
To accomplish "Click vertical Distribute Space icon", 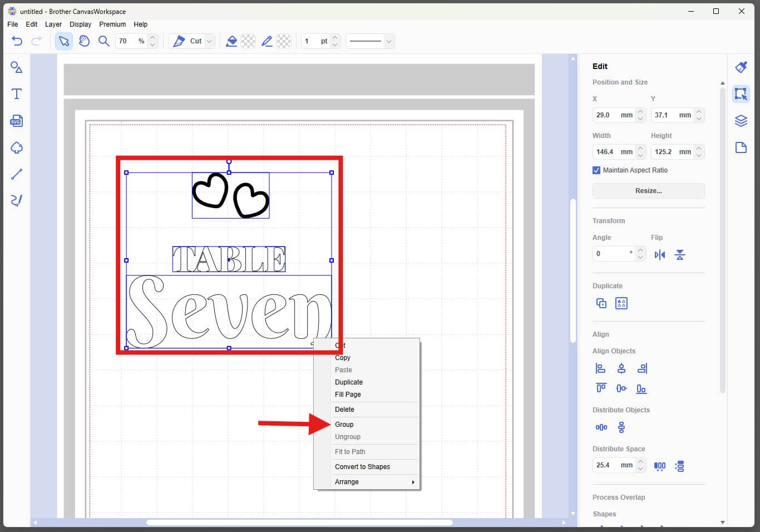I will pyautogui.click(x=679, y=466).
